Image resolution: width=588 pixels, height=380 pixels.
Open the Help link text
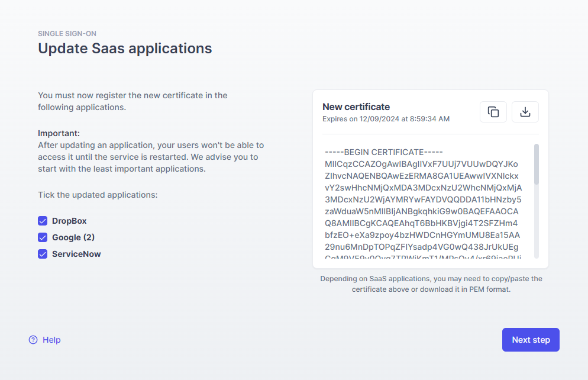[x=51, y=340]
